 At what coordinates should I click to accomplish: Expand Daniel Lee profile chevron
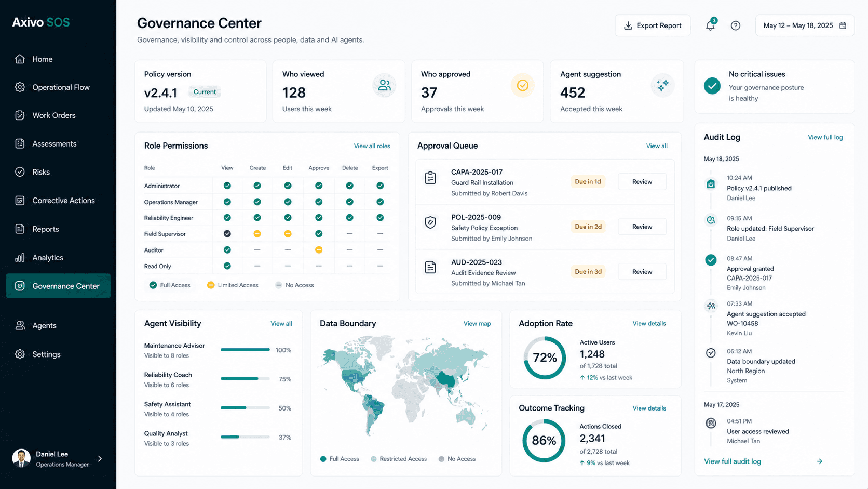point(100,459)
